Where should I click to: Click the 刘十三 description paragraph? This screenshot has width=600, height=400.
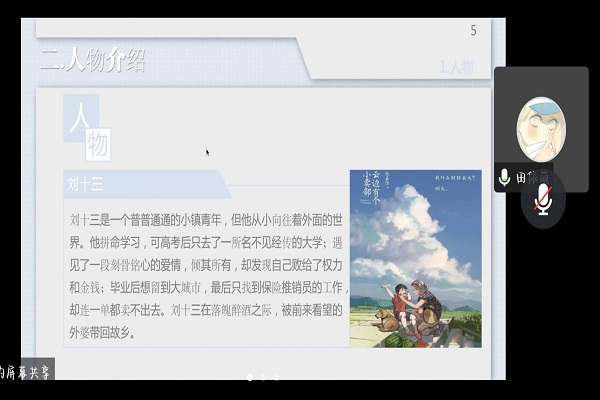click(205, 275)
